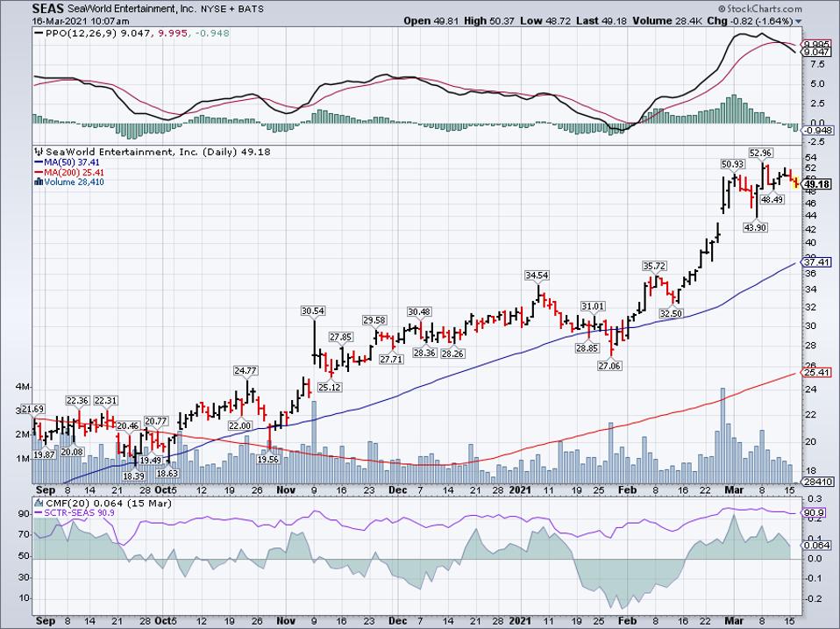The height and width of the screenshot is (629, 840).
Task: Click the 30.48 high price label
Action: pyautogui.click(x=419, y=311)
